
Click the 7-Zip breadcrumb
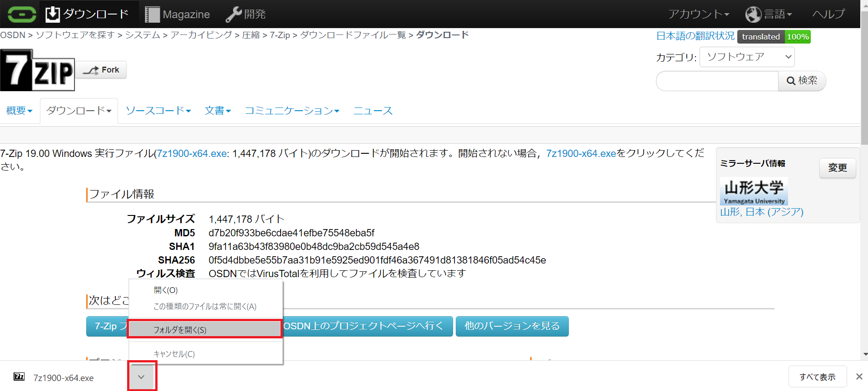click(x=280, y=35)
